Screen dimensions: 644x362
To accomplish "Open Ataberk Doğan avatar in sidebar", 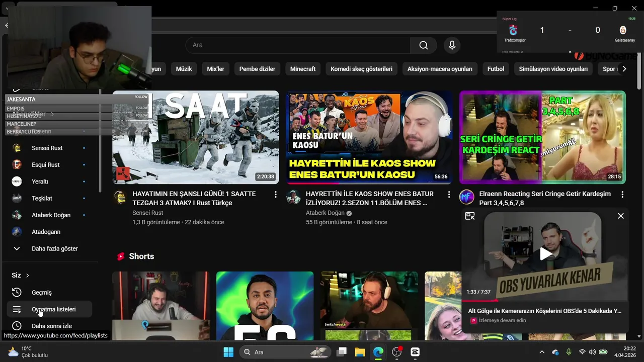I will pos(17,215).
